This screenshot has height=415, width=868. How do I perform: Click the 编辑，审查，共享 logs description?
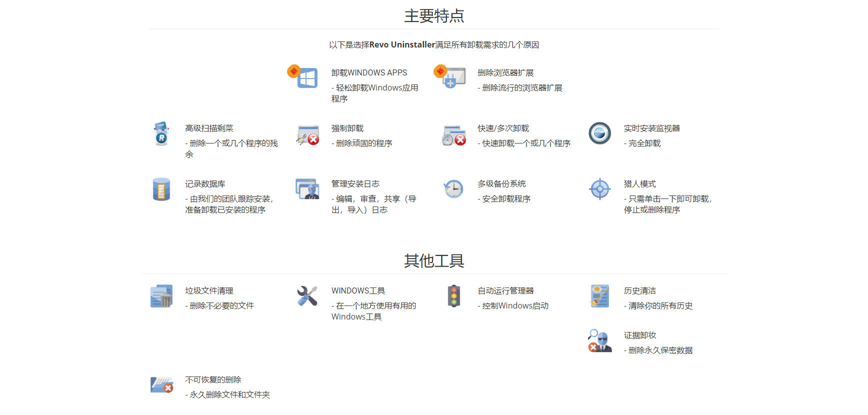tap(373, 204)
